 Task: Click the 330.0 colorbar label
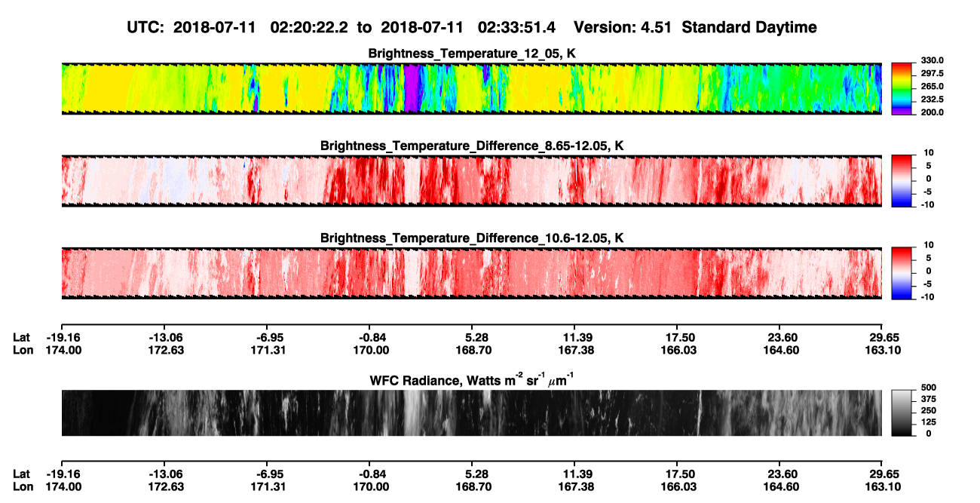(x=933, y=60)
